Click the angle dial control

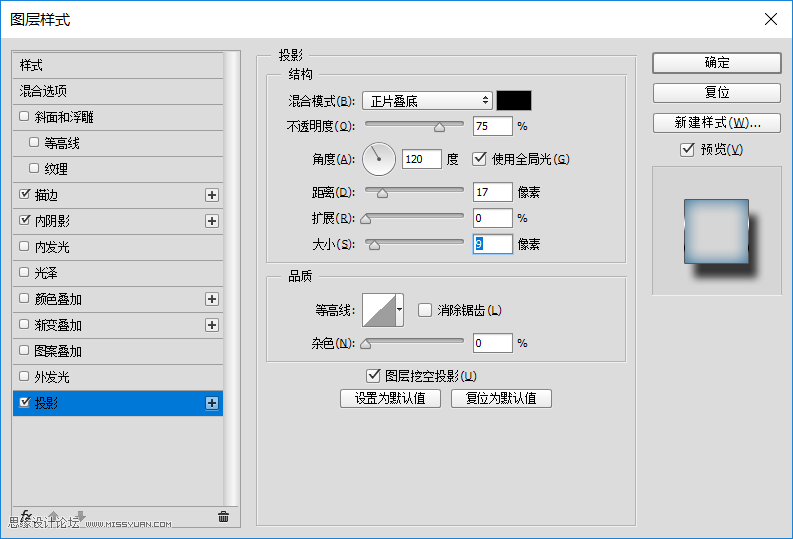click(379, 159)
